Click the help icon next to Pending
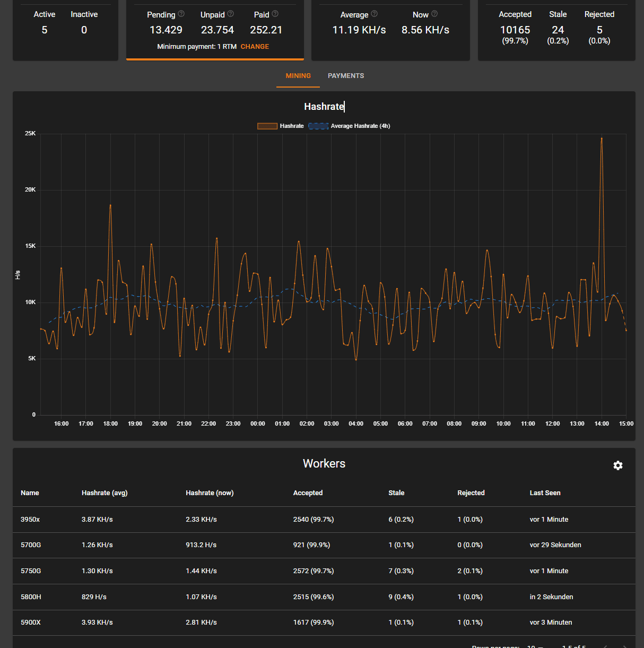The image size is (644, 648). pos(181,14)
